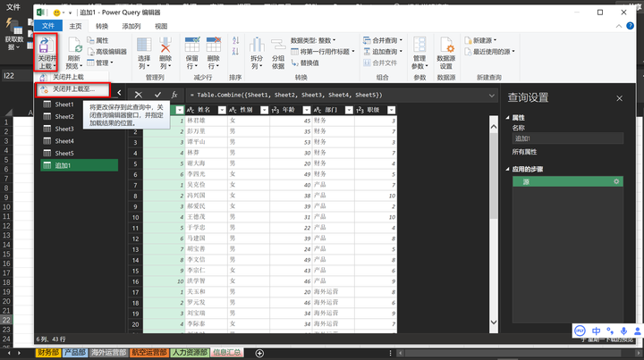Click Keep Rows (保留行) icon
The width and height of the screenshot is (644, 360).
[191, 46]
